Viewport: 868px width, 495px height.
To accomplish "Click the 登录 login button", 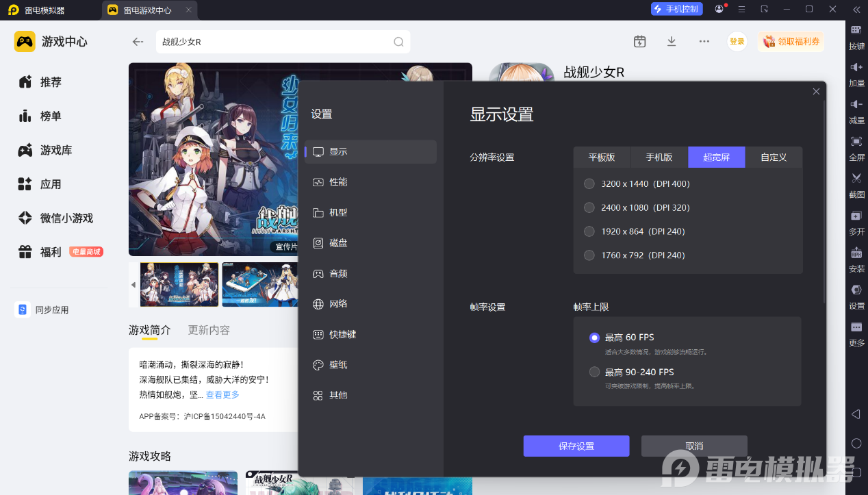I will (x=737, y=42).
